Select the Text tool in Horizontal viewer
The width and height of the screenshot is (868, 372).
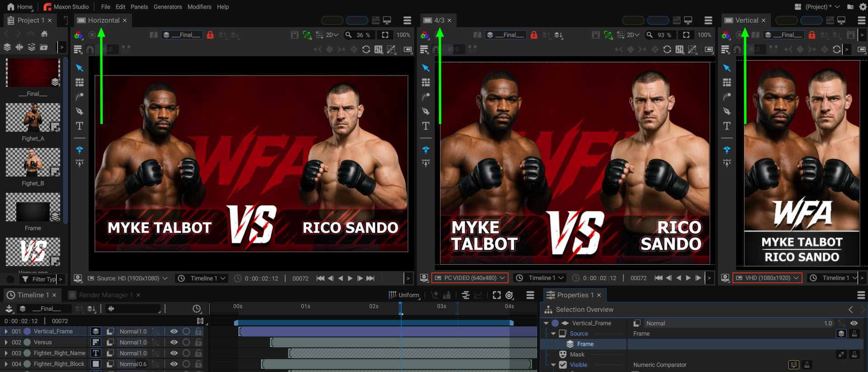80,126
